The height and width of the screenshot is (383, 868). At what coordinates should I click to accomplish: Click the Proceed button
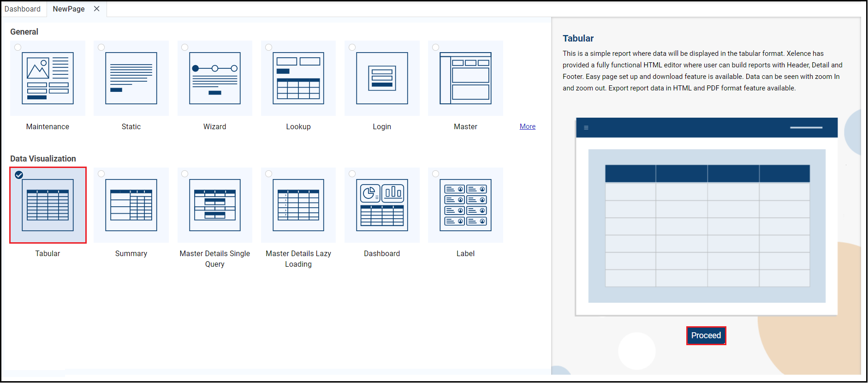point(706,335)
